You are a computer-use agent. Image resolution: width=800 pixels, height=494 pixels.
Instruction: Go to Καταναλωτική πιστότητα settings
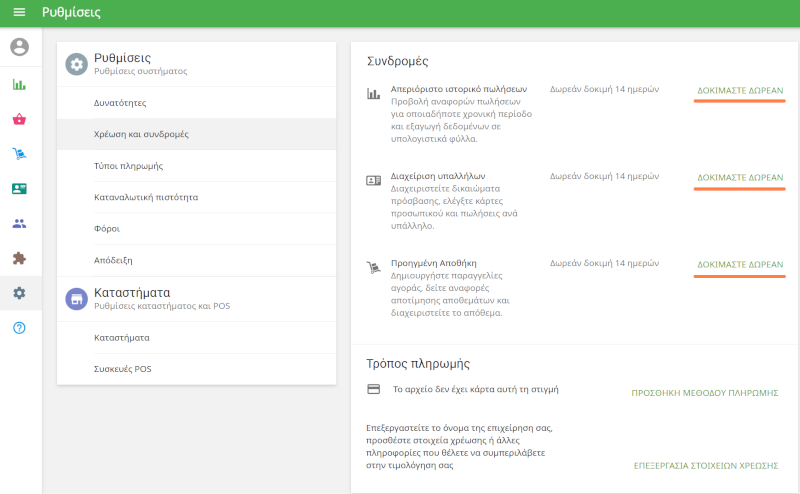coord(145,197)
